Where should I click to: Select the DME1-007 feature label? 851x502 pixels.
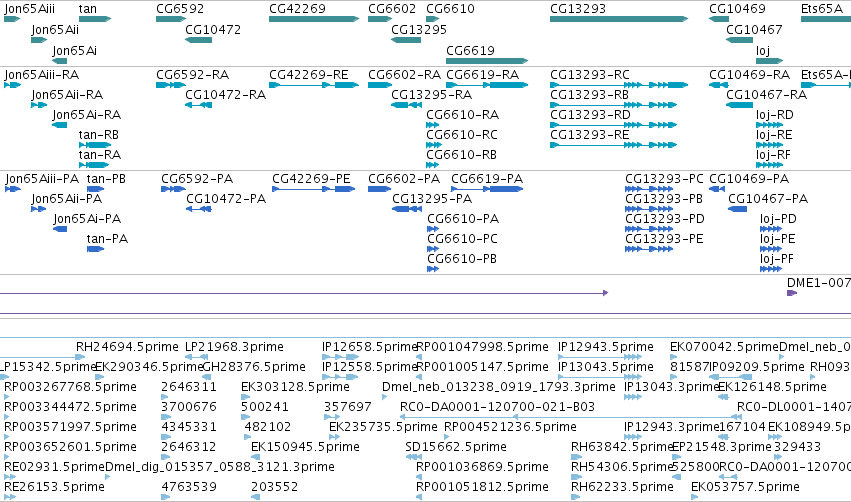pyautogui.click(x=818, y=283)
